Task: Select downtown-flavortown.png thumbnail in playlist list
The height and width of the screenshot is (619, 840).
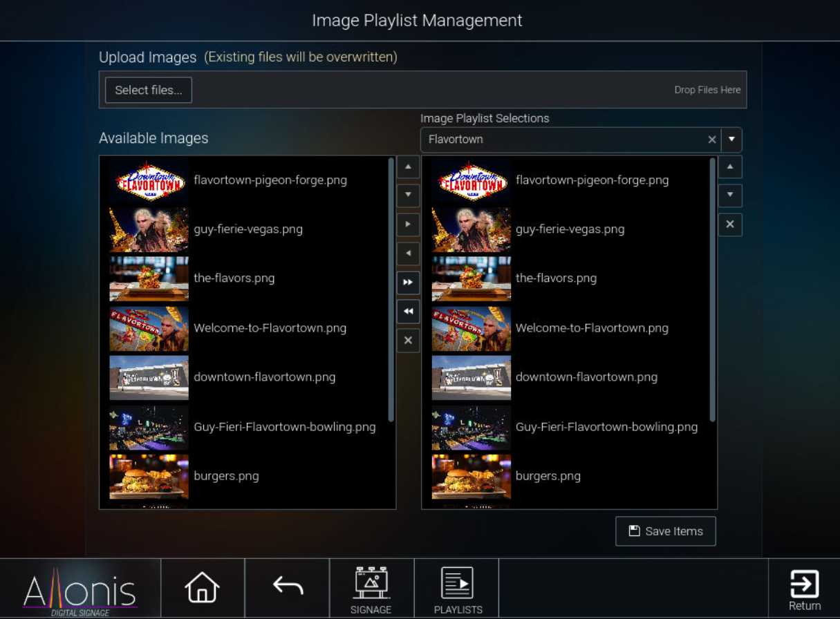Action: coord(472,377)
